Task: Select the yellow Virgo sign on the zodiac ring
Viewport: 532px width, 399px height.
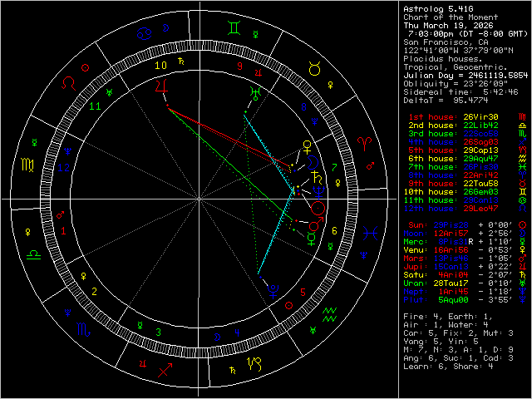Action: [x=27, y=165]
